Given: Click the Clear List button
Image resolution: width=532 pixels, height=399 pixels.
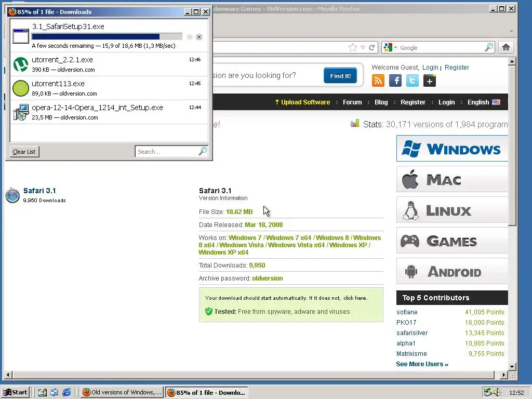Looking at the screenshot, I should [x=24, y=152].
